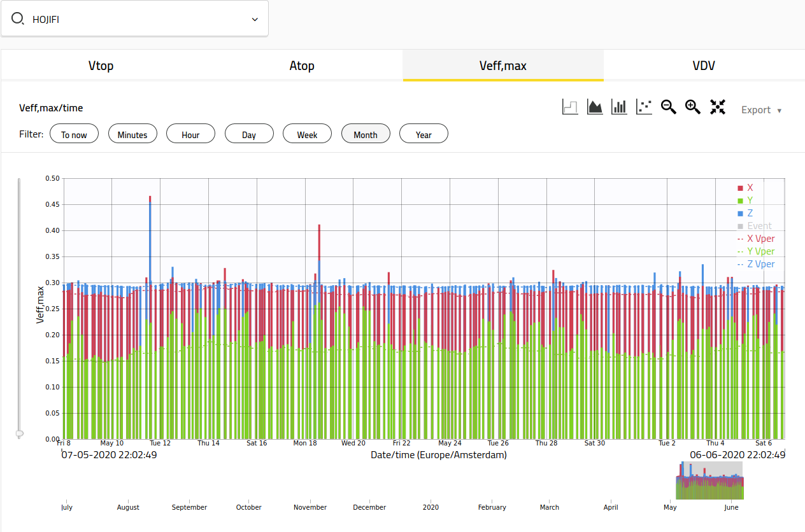Zoom in with the plus magnifier
Screen dimensions: 805x532
693,107
